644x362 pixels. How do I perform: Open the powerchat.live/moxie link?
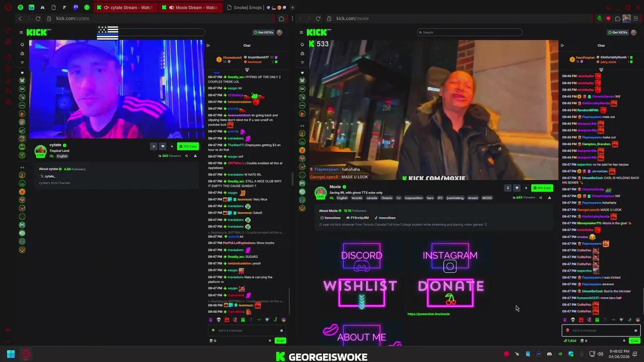point(429,314)
